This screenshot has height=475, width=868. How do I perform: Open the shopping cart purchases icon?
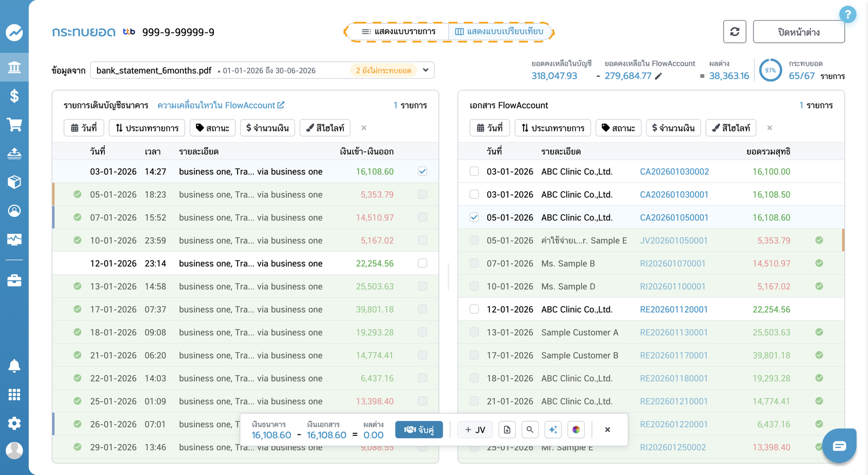14,125
